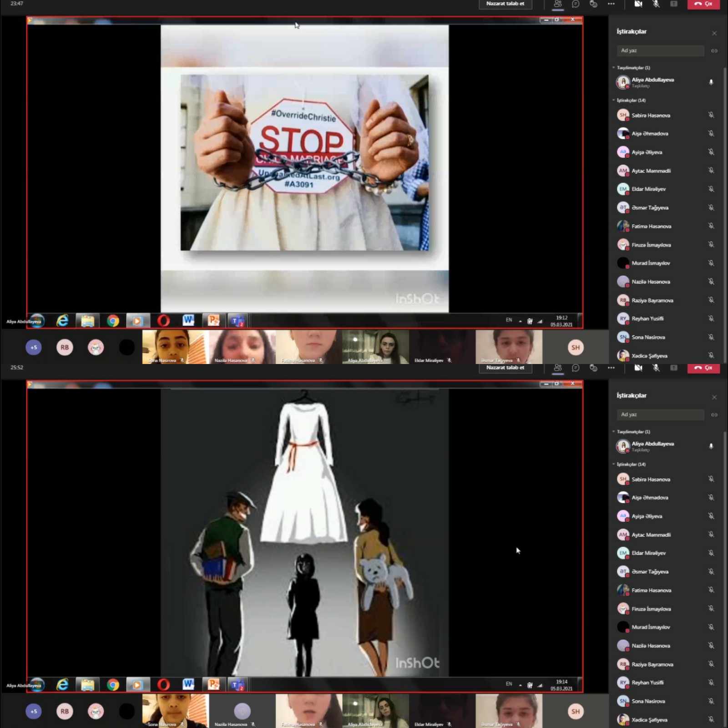Click Opera icon in shared taskbar showing 19:12
728x728 pixels.
163,321
